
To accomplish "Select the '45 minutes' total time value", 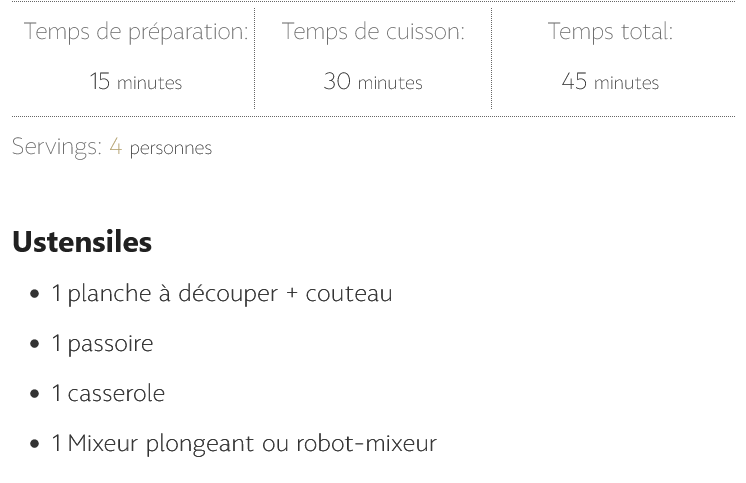I will tap(610, 81).
